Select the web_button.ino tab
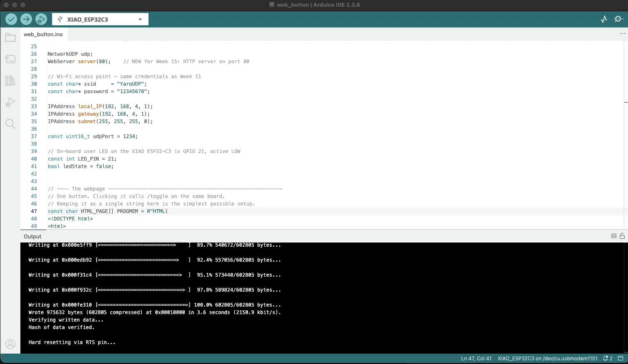The width and height of the screenshot is (628, 364). tap(43, 34)
